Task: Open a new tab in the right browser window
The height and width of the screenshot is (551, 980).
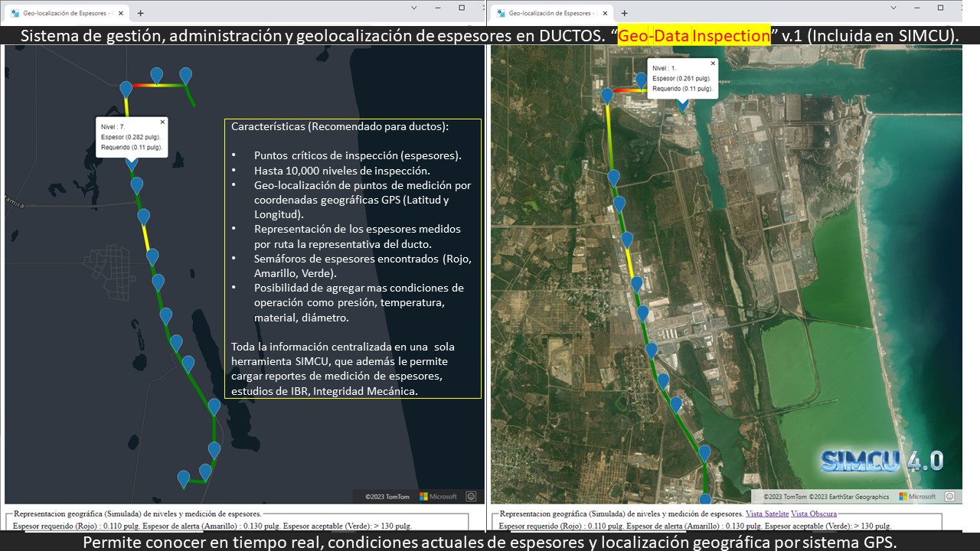Action: (x=624, y=13)
